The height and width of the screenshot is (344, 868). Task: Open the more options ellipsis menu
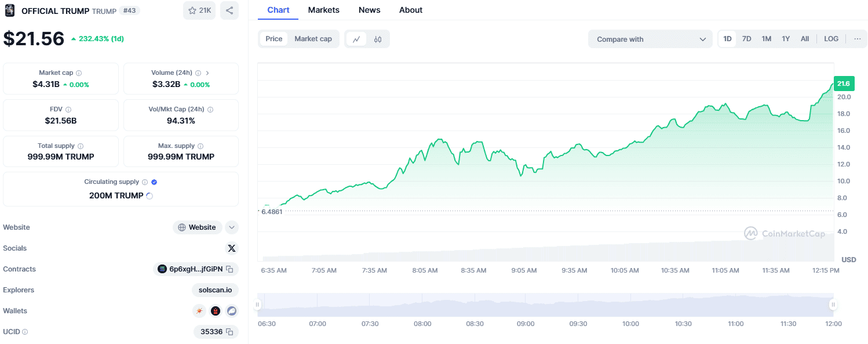click(x=857, y=39)
